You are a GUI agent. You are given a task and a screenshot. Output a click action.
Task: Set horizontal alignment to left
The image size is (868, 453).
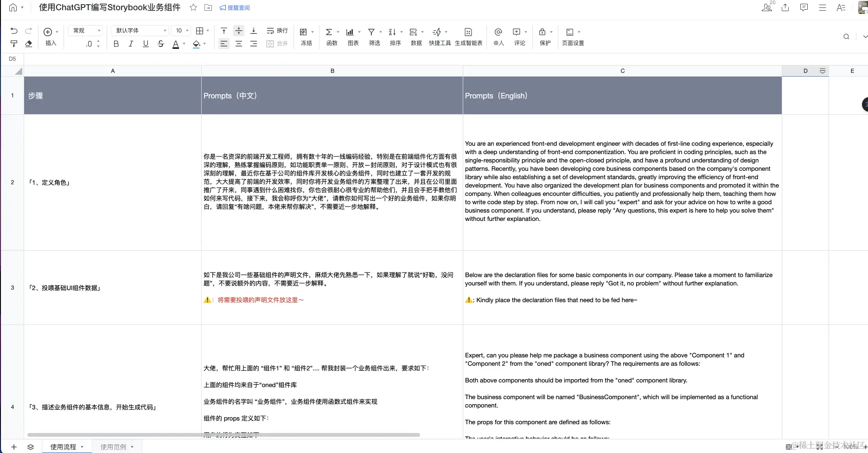[224, 44]
